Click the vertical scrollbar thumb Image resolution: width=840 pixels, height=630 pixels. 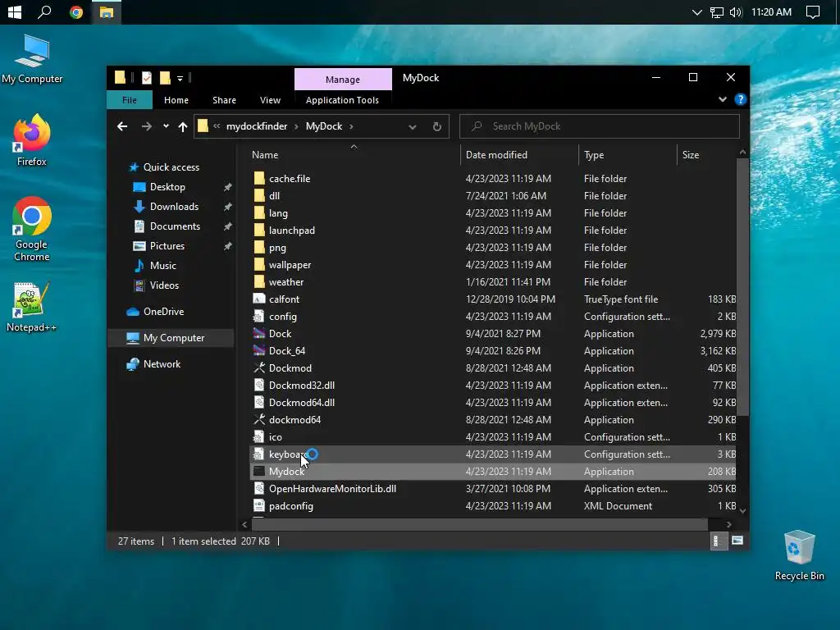742,286
